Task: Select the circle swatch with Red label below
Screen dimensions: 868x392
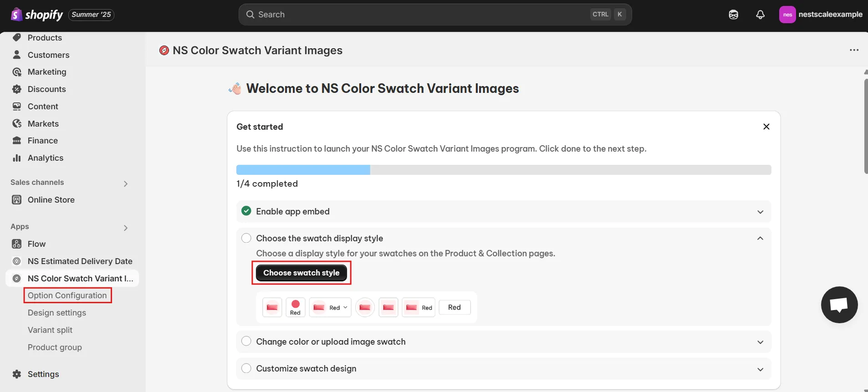Action: (x=296, y=307)
